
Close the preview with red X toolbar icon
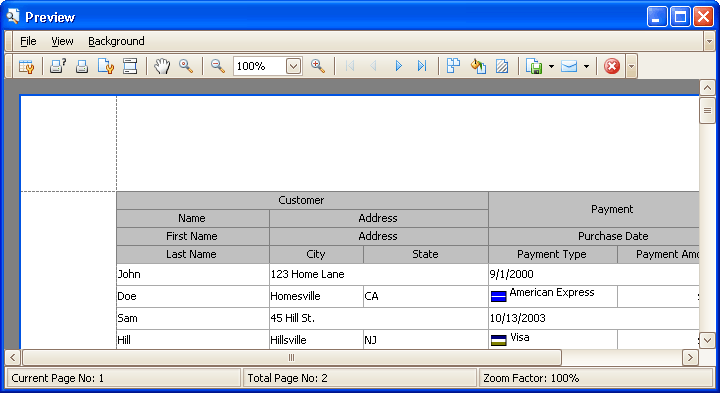tap(611, 67)
